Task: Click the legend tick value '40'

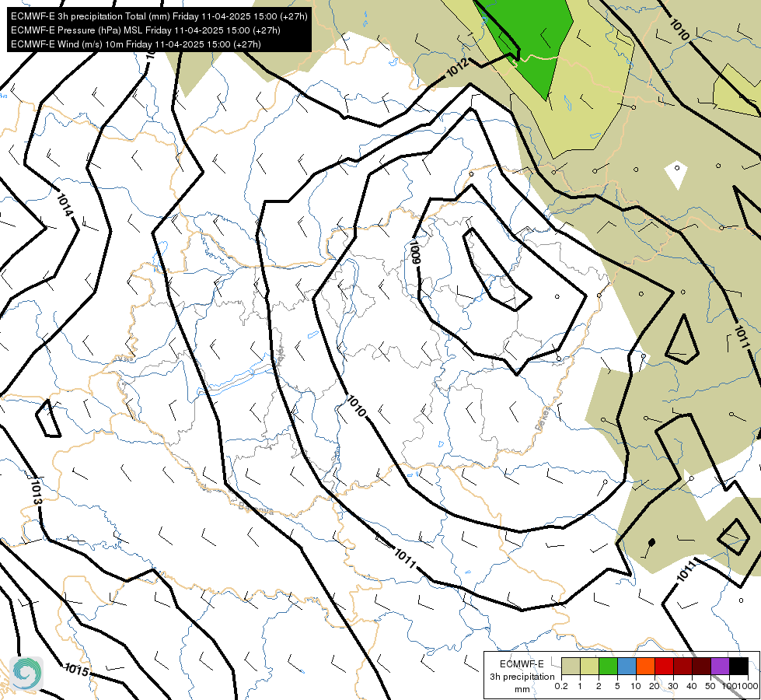Action: [x=692, y=686]
